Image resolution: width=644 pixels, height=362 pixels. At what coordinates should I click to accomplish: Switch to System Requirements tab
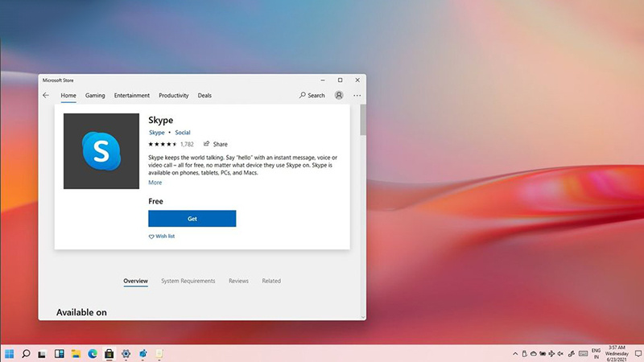pos(188,281)
